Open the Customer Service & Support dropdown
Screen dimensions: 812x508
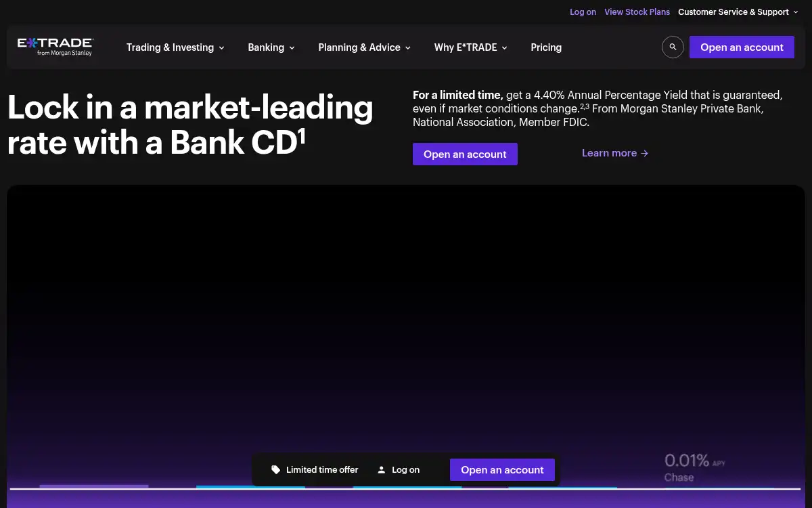click(x=738, y=12)
